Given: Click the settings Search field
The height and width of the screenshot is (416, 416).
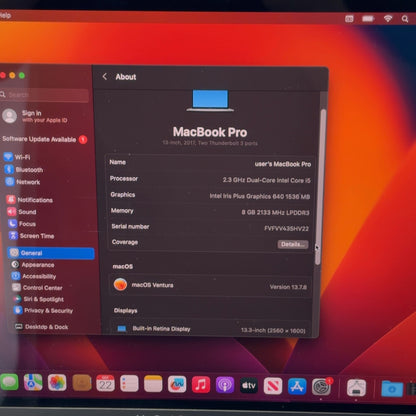Looking at the screenshot, I should coord(45,95).
